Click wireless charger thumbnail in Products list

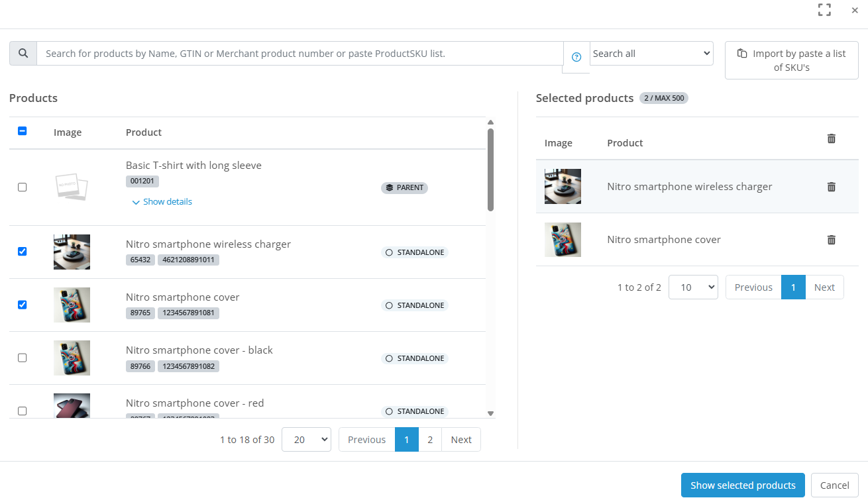coord(72,252)
